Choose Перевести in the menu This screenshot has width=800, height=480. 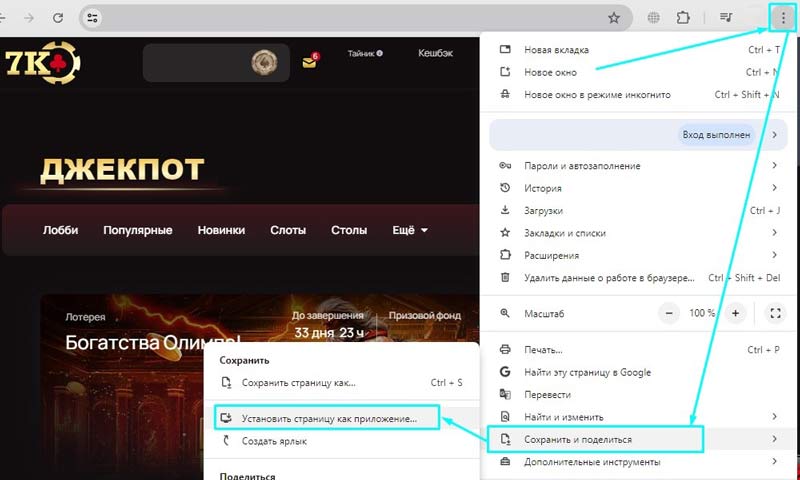[x=638, y=394]
